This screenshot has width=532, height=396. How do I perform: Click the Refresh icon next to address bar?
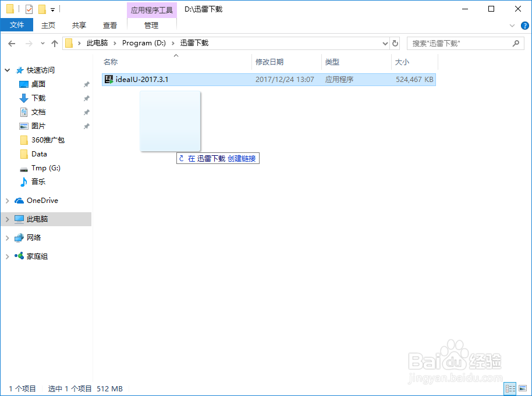[x=395, y=42]
